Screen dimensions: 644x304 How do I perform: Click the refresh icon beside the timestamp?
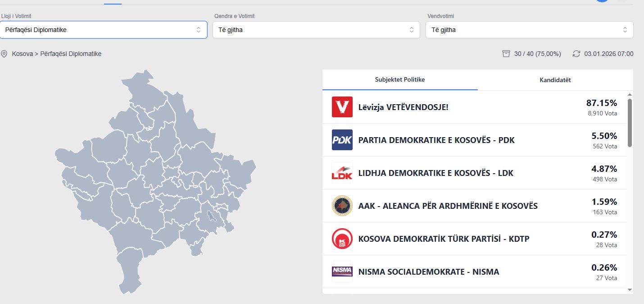coord(576,54)
